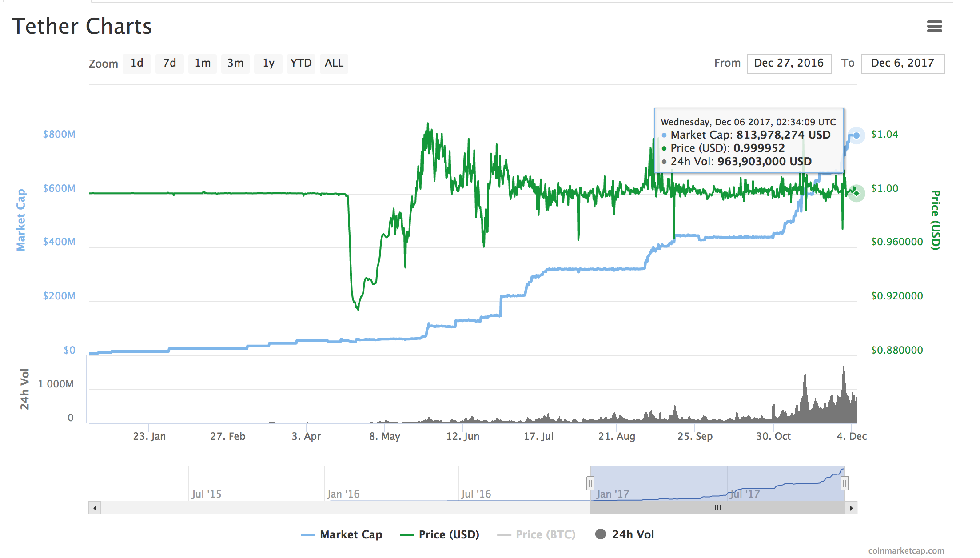Click the $1.04 price axis label
The image size is (980, 558).
(x=884, y=134)
